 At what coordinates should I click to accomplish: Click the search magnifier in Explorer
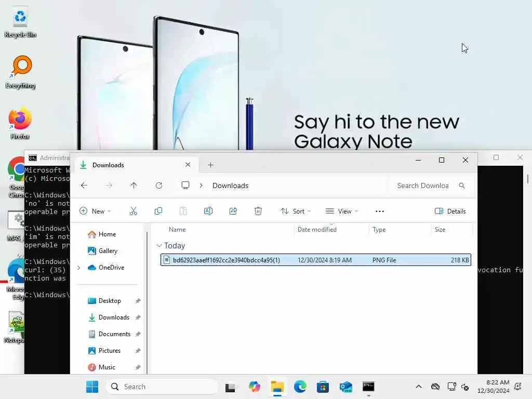[x=462, y=185]
